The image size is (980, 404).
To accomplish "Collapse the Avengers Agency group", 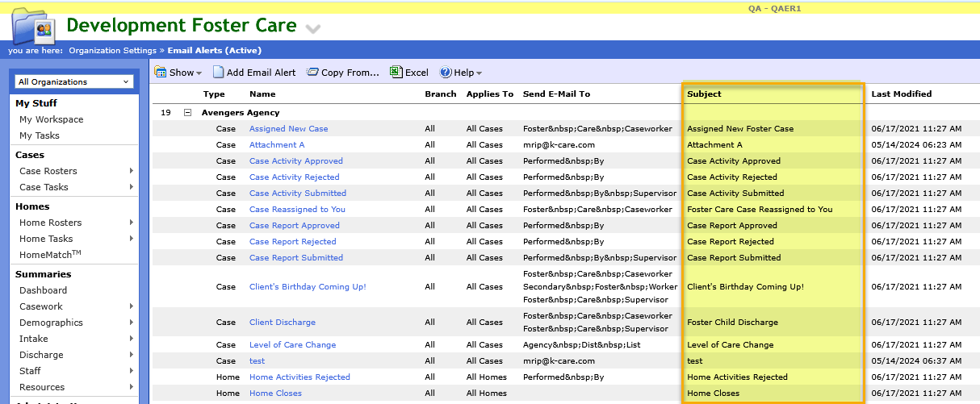I will (x=188, y=113).
